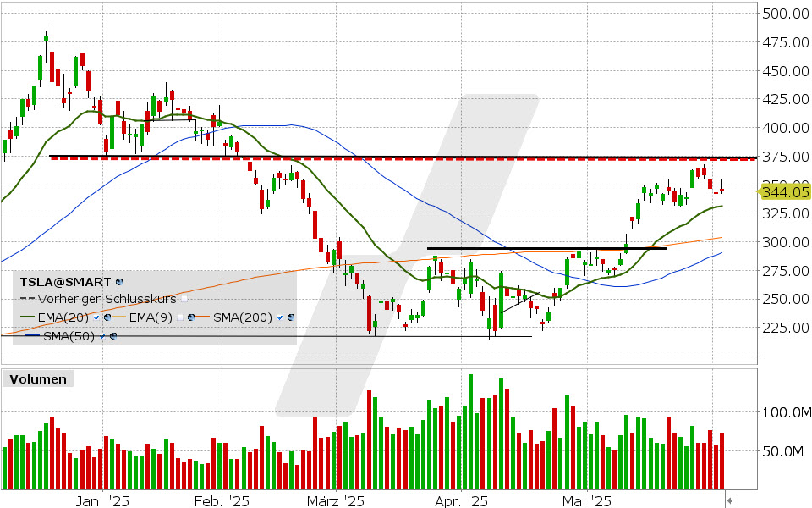Uncheck the EMA(20) visibility checkbox
Image resolution: width=812 pixels, height=508 pixels.
point(96,317)
